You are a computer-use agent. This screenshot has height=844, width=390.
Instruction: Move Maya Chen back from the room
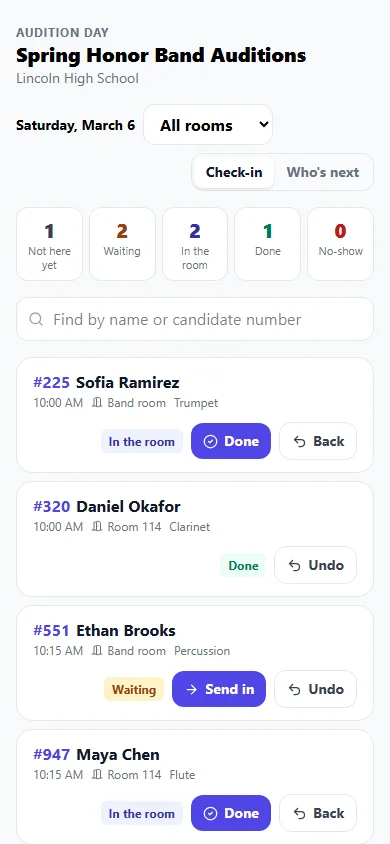tap(318, 813)
